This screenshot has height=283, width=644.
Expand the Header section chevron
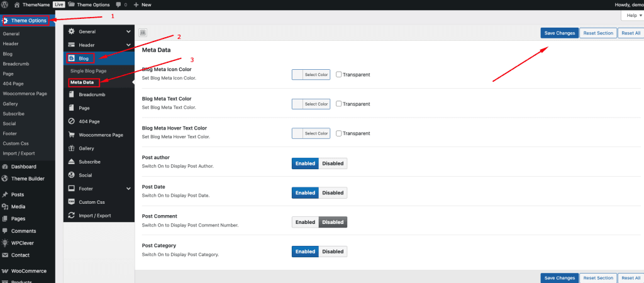click(128, 45)
